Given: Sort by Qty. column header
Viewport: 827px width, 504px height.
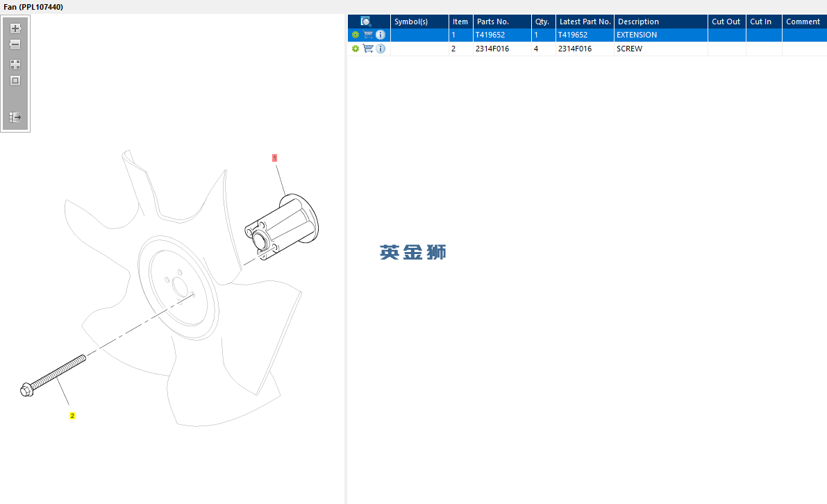Looking at the screenshot, I should point(543,22).
